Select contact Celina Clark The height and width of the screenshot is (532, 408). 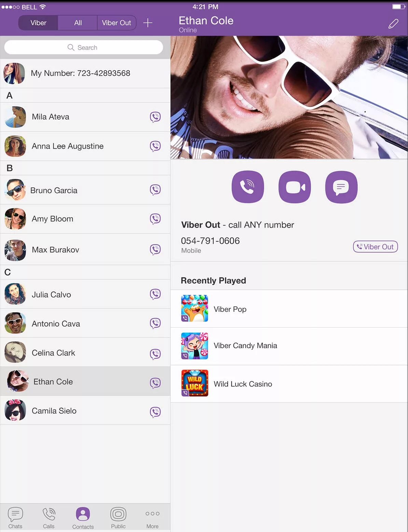click(x=85, y=353)
